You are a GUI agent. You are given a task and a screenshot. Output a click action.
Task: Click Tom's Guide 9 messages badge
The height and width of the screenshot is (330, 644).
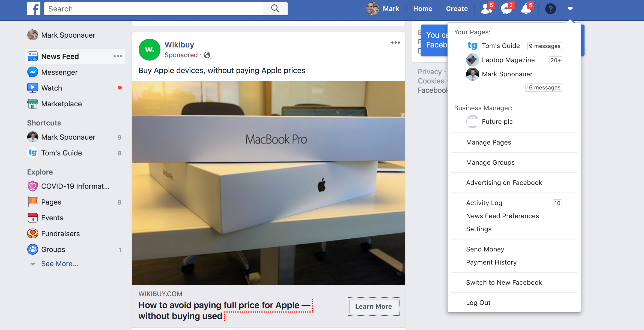point(544,46)
